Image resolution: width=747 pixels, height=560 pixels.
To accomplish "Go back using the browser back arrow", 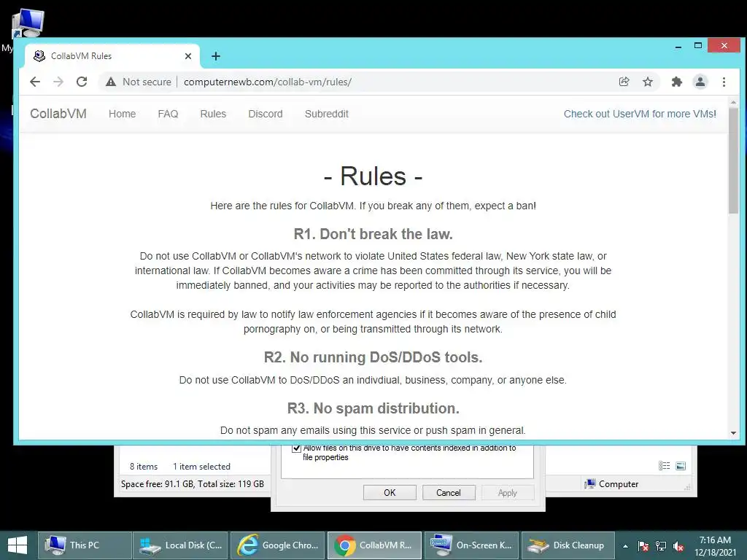I will [x=35, y=82].
